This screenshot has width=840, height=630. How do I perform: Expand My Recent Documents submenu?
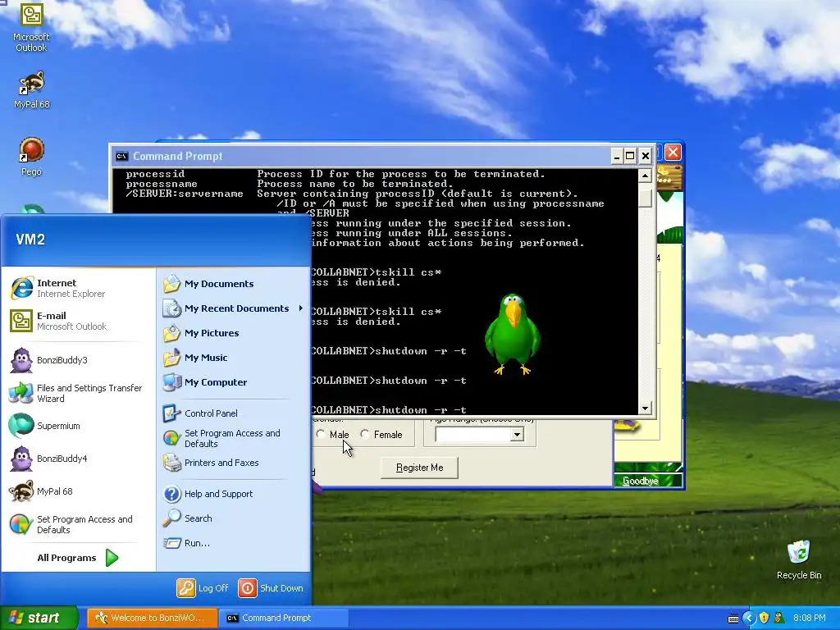click(x=233, y=308)
